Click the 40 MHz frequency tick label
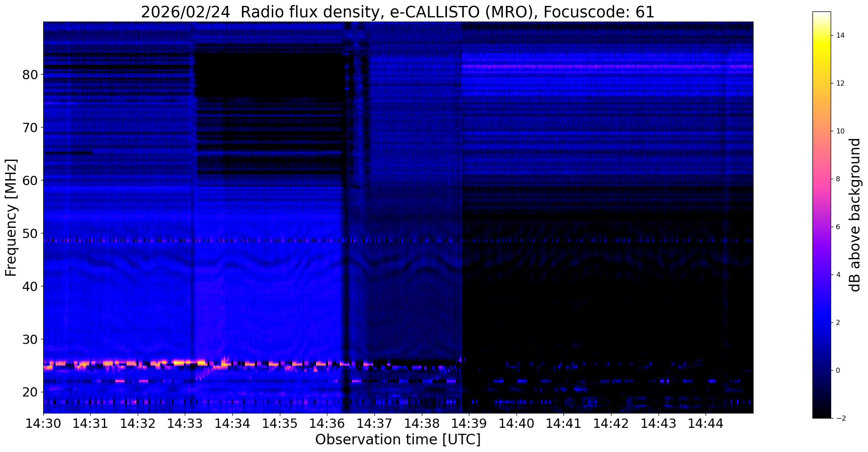 [30, 286]
